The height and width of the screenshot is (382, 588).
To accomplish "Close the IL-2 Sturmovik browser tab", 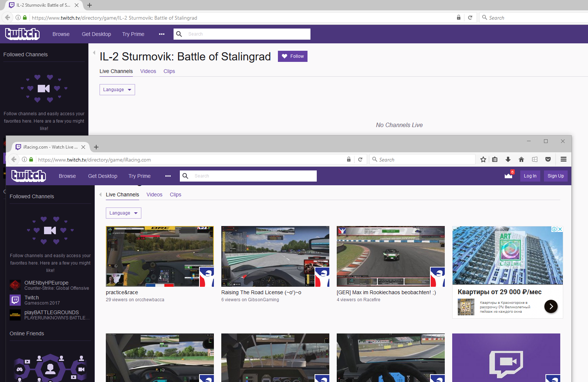I will point(77,5).
